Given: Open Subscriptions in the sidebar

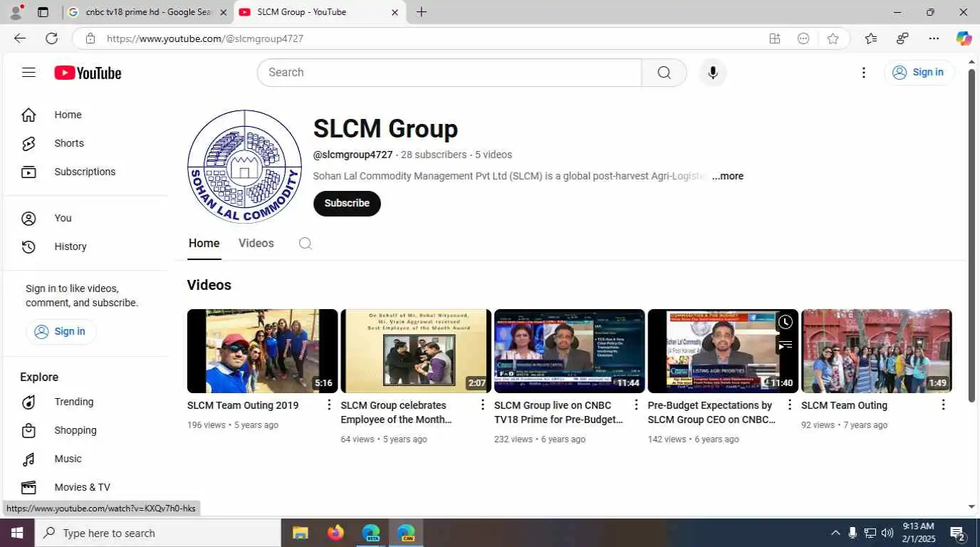Looking at the screenshot, I should coord(85,172).
